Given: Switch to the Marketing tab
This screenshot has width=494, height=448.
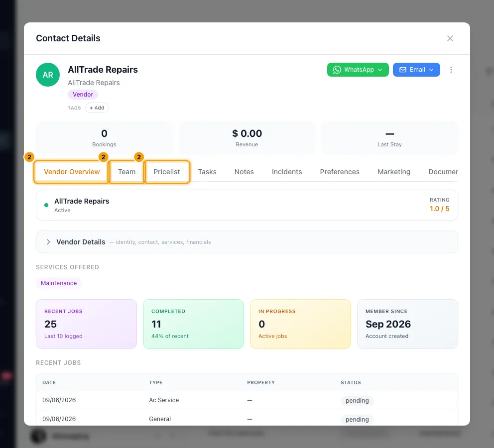Looking at the screenshot, I should coord(394,172).
